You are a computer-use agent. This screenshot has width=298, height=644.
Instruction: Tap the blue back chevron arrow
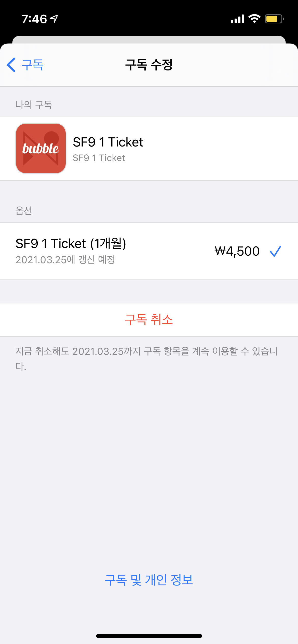point(11,65)
